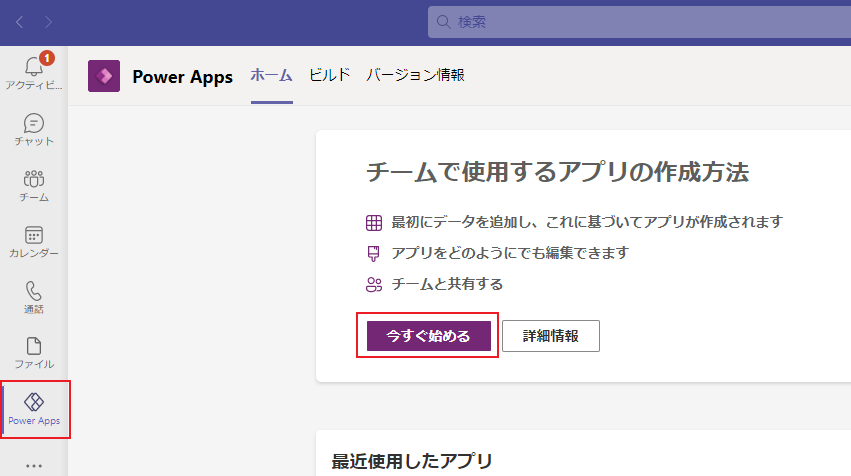
Task: Focus the 検索 search box
Action: 639,22
